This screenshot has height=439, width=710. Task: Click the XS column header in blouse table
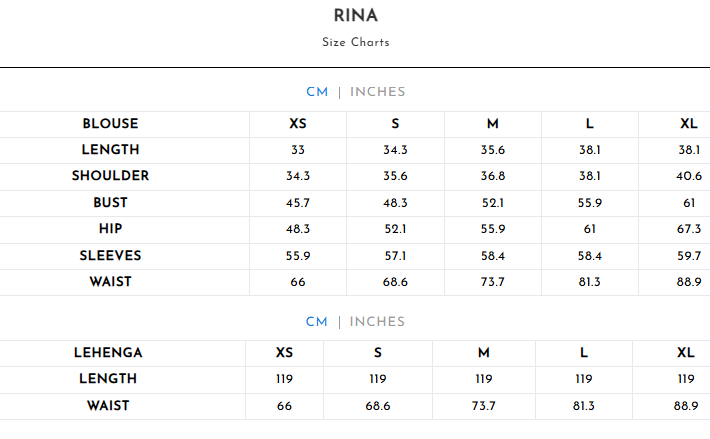click(x=298, y=124)
